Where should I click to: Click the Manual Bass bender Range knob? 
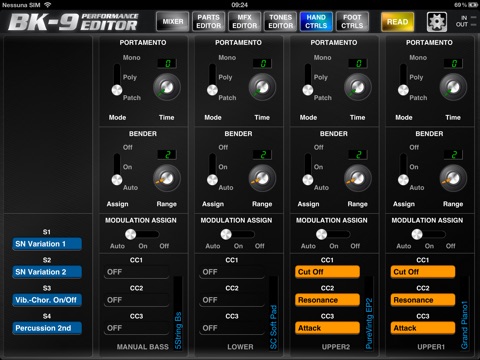(167, 178)
